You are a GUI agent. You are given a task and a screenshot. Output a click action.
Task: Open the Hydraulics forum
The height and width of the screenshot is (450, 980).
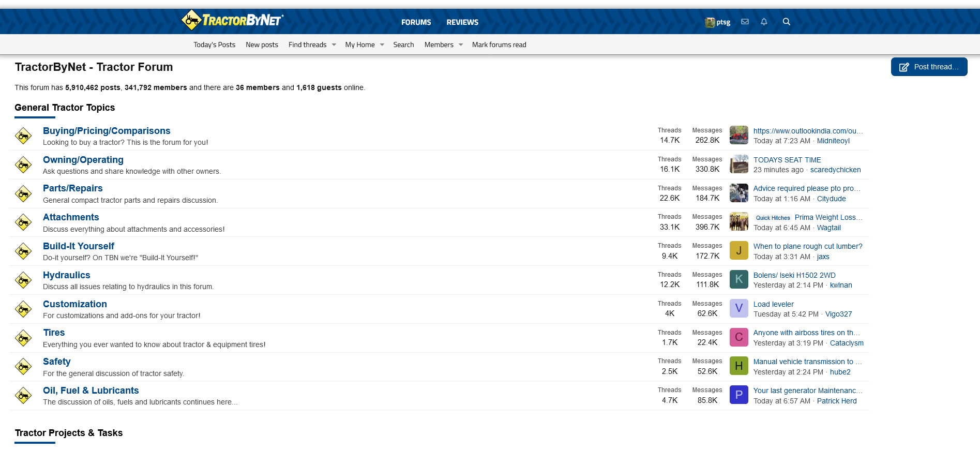(67, 275)
